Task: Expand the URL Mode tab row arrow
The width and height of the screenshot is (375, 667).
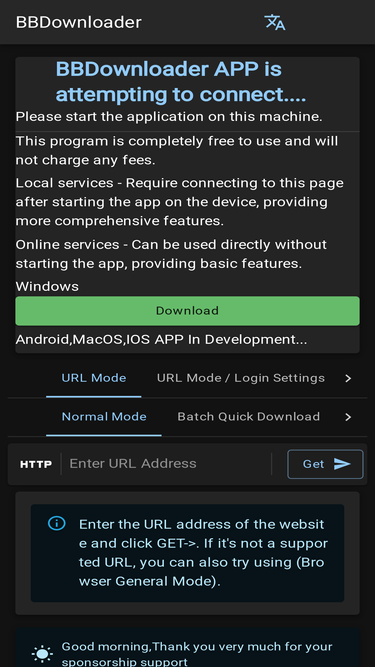Action: point(348,378)
